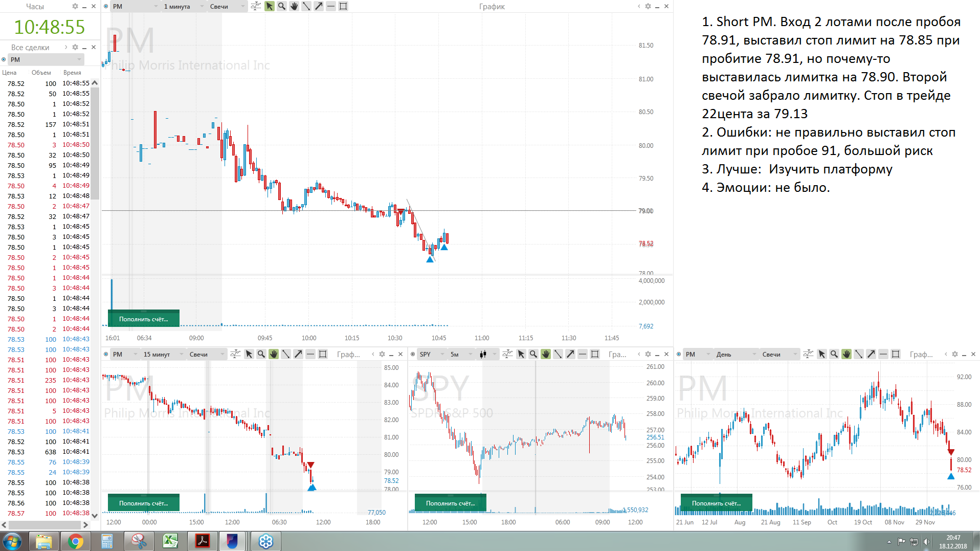Open Adobe Reader from the taskbar

(x=202, y=541)
